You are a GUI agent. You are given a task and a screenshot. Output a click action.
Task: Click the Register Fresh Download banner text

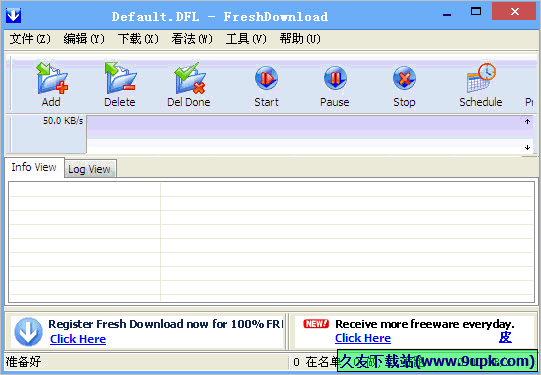pos(166,324)
